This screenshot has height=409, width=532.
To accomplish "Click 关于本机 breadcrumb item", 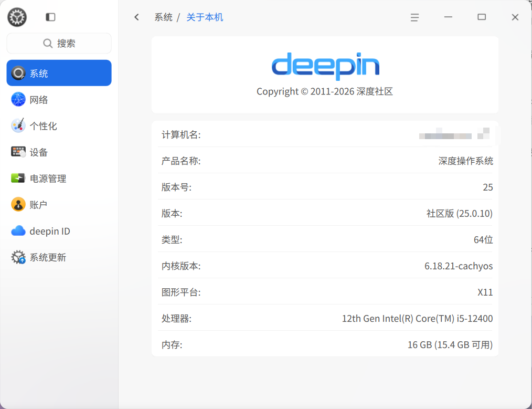I will click(205, 17).
